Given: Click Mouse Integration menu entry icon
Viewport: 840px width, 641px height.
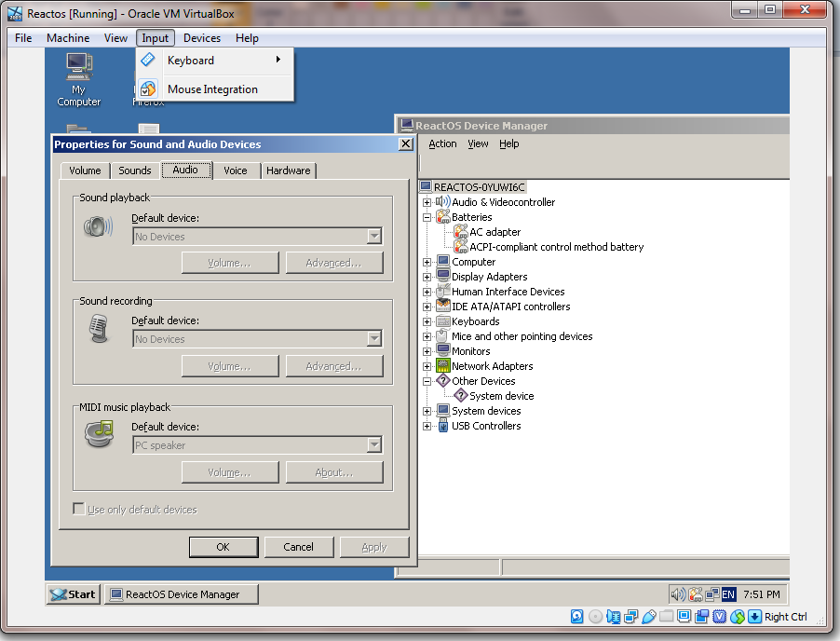Looking at the screenshot, I should tap(148, 89).
